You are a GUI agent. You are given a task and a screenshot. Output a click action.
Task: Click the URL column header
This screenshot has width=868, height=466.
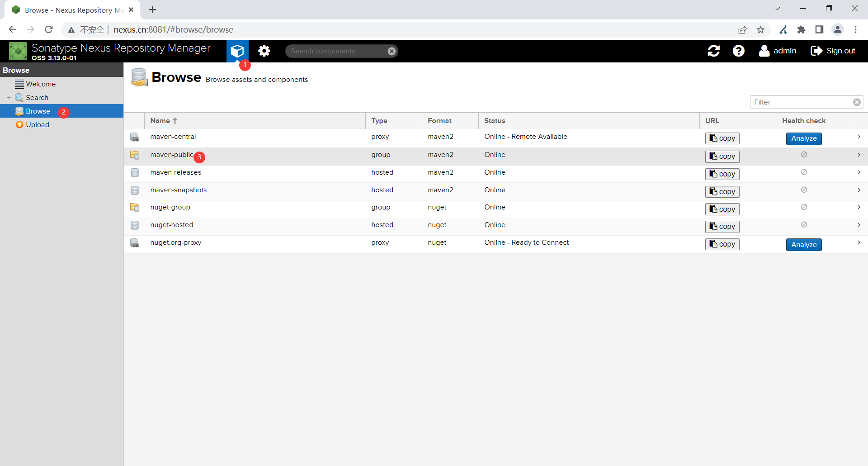click(727, 121)
